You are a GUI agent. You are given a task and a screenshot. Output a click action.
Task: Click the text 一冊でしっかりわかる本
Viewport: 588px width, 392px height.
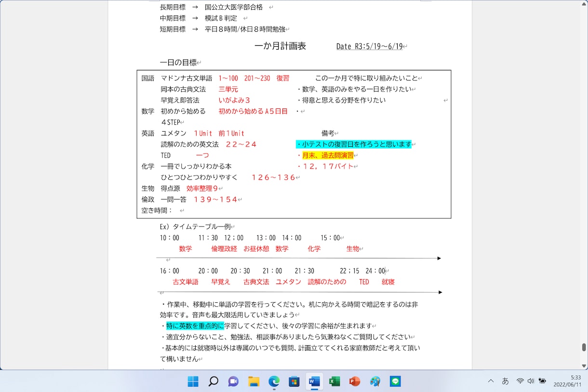point(196,166)
